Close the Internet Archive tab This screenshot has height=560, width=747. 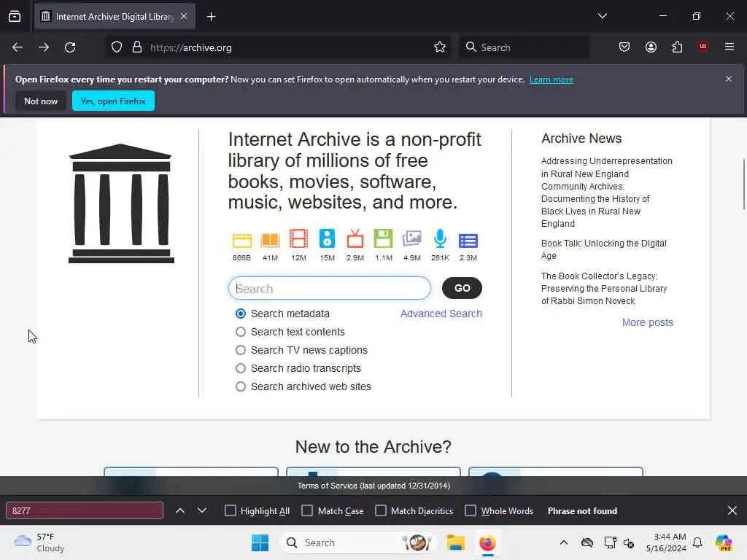coord(184,16)
